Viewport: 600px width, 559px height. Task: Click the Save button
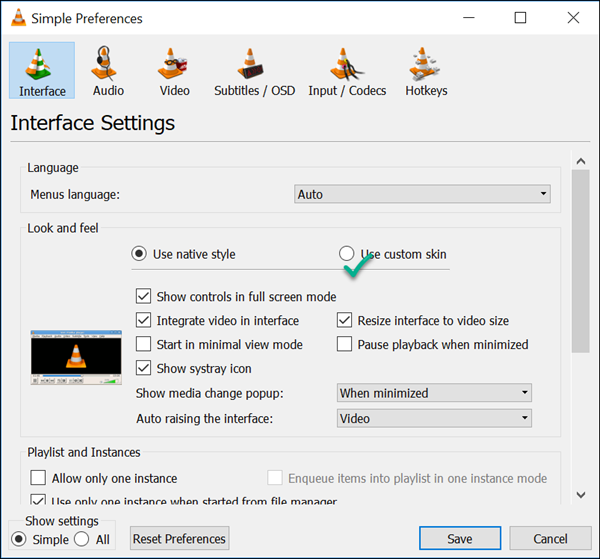pyautogui.click(x=460, y=538)
